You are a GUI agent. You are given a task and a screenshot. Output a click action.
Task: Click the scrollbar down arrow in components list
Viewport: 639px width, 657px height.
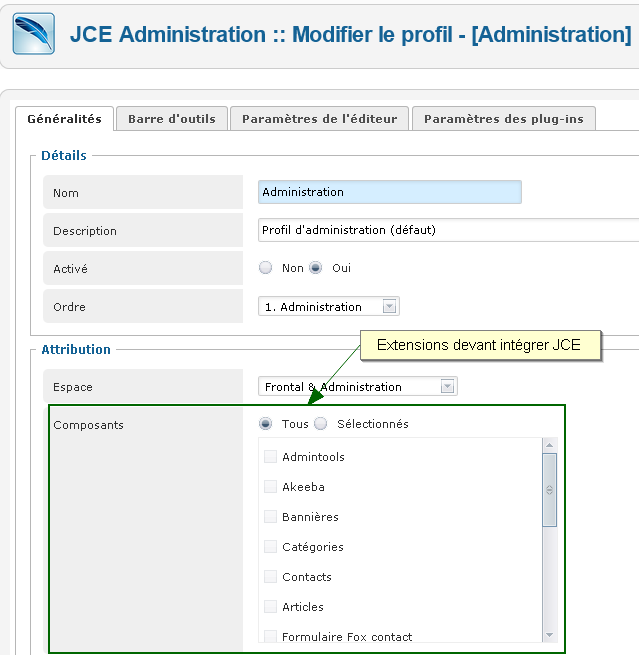[549, 635]
